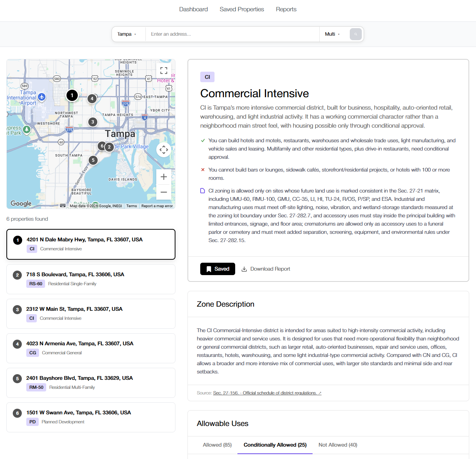Click the search magnifier button
This screenshot has width=476, height=459.
[x=356, y=34]
